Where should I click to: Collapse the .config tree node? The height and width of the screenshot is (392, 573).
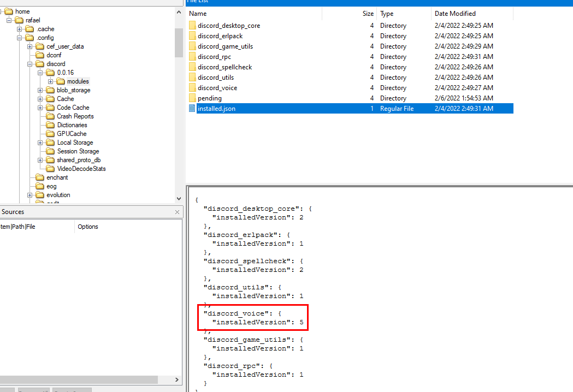click(19, 38)
